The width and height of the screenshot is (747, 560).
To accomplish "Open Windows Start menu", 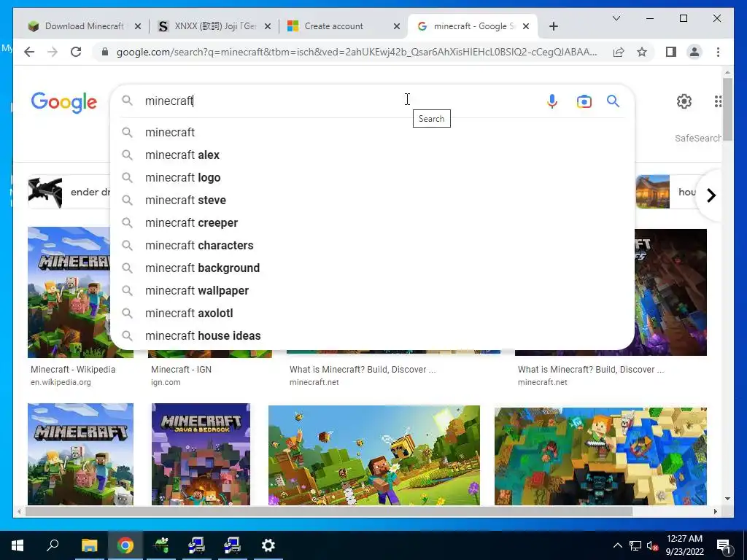I will click(18, 545).
